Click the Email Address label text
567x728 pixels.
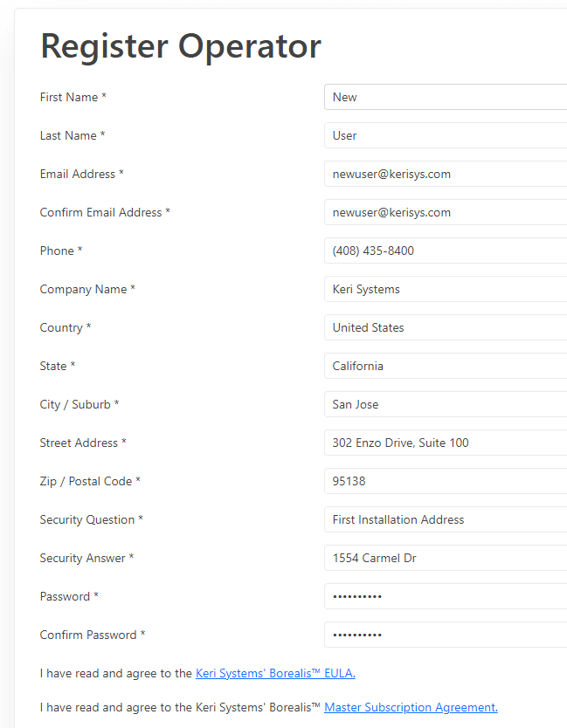click(x=77, y=174)
